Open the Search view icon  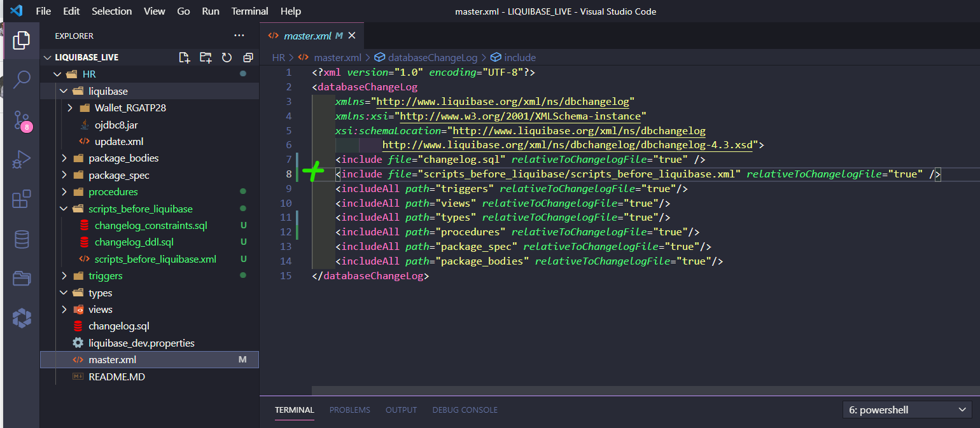pos(21,79)
